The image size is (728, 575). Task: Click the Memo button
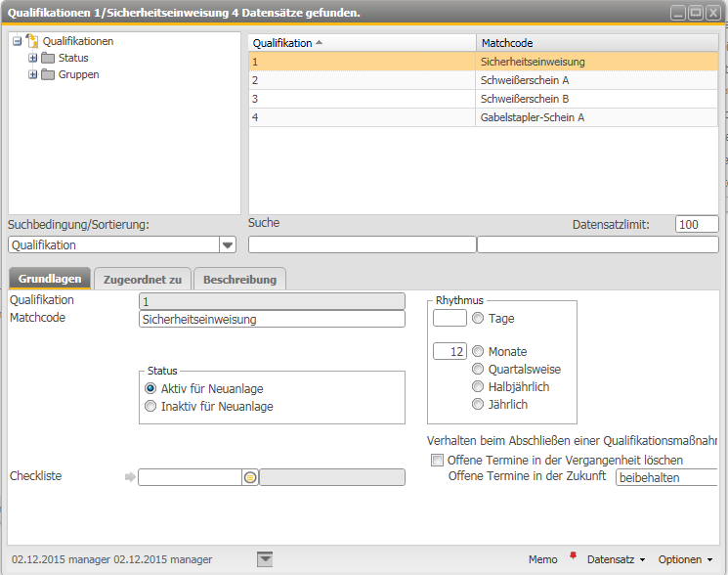tap(542, 559)
